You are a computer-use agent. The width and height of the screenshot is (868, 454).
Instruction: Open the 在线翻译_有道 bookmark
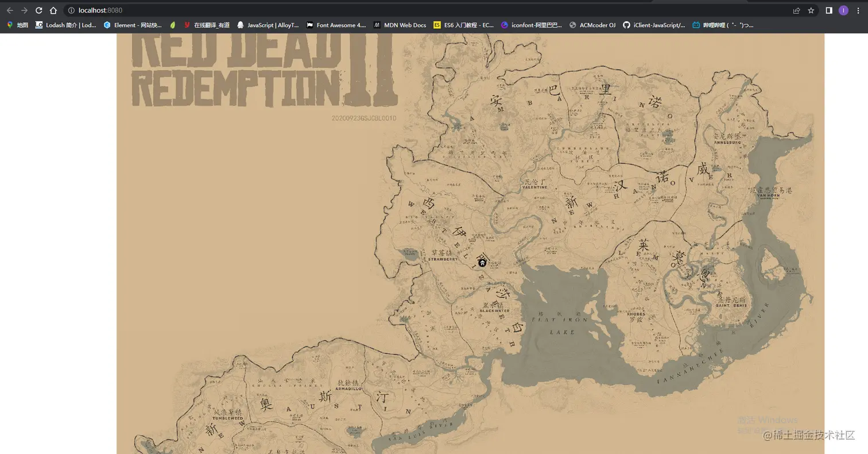tap(207, 25)
